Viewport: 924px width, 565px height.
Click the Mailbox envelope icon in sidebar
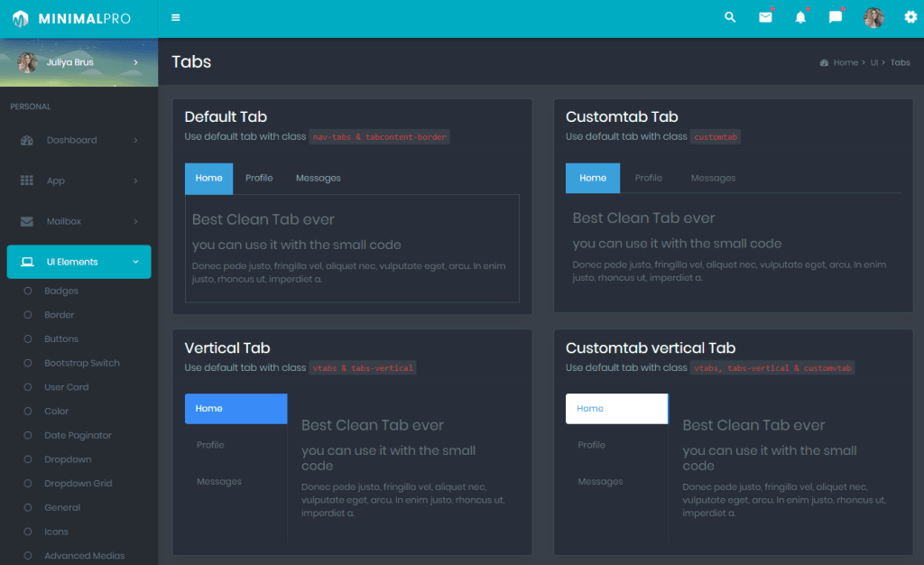point(27,221)
